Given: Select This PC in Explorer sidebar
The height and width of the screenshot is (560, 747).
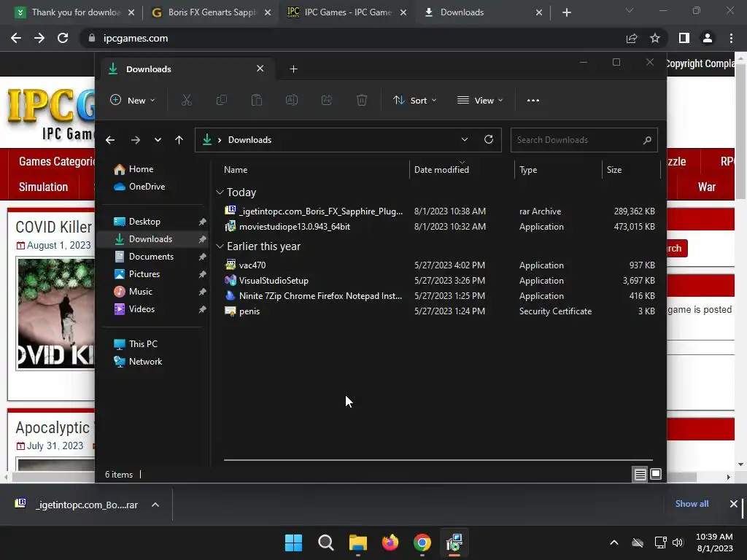Looking at the screenshot, I should 143,344.
